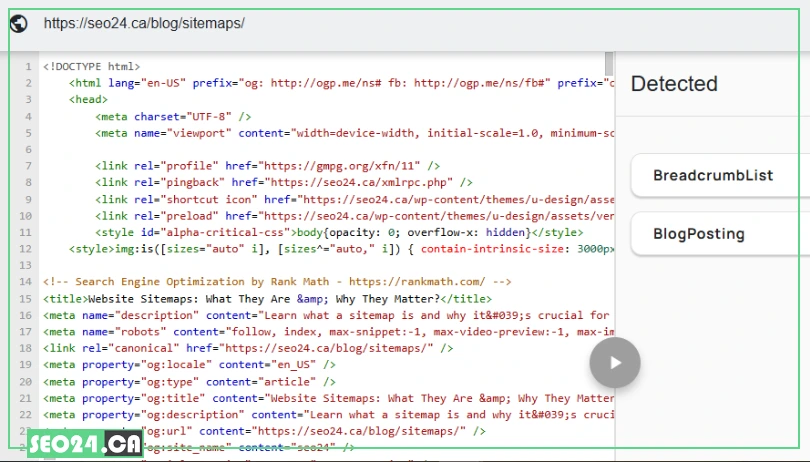Click the link rel="profile" line
Screen dimensions: 810x462
pos(268,166)
